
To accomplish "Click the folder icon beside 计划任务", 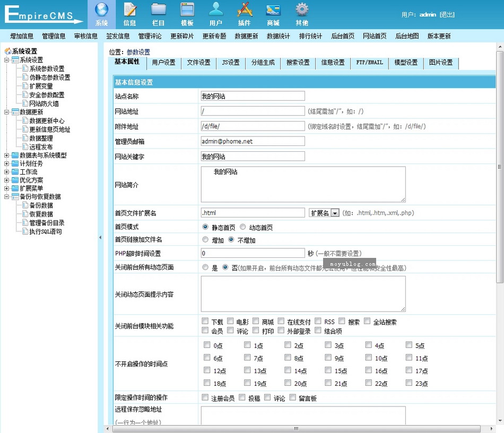I will [15, 163].
